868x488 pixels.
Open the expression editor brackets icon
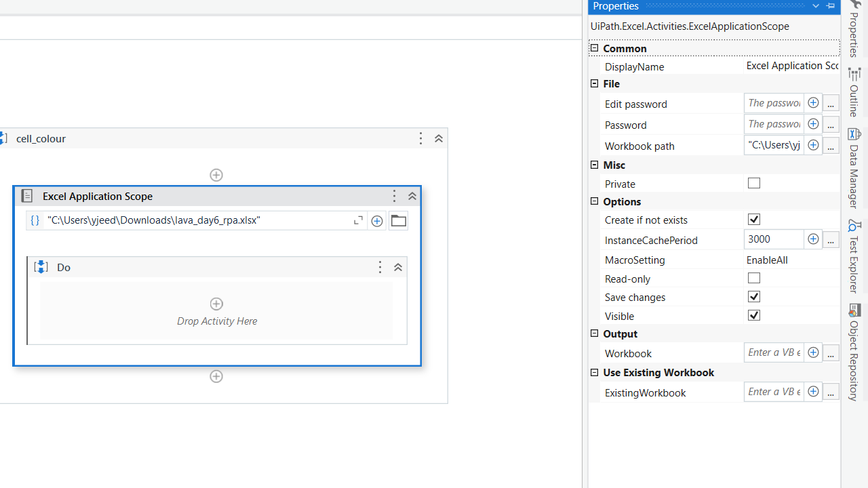pyautogui.click(x=35, y=220)
